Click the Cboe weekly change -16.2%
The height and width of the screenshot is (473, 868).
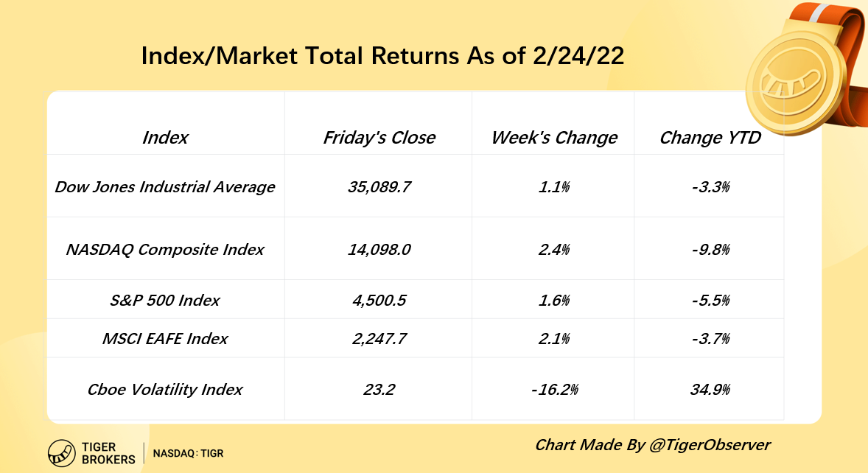(554, 389)
